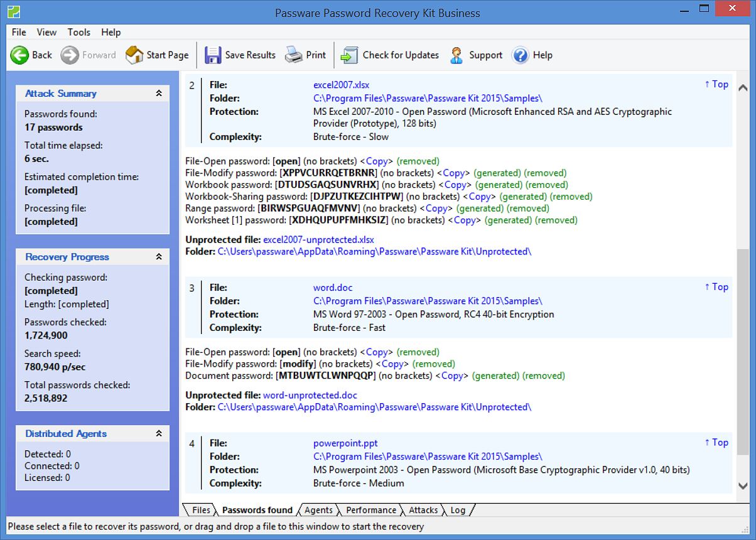Open the Start Page house icon
The image size is (756, 540).
(134, 55)
